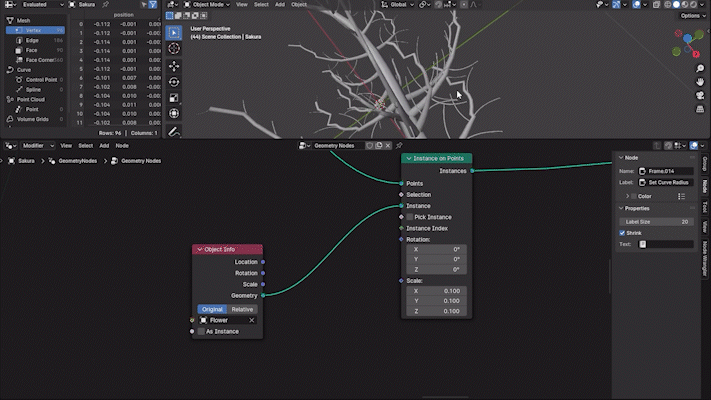Expand the Color section in Node panel
Screen dimensions: 711x400
click(x=628, y=196)
